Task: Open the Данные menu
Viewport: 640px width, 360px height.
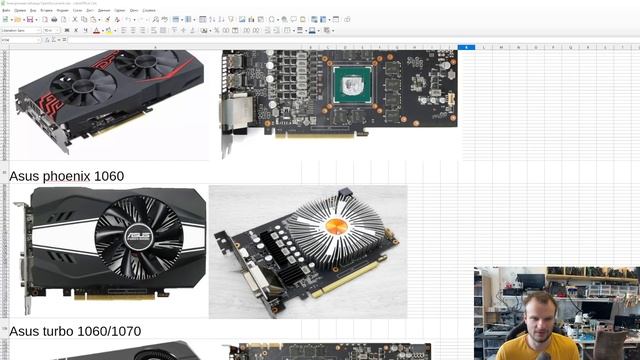Action: click(x=104, y=10)
